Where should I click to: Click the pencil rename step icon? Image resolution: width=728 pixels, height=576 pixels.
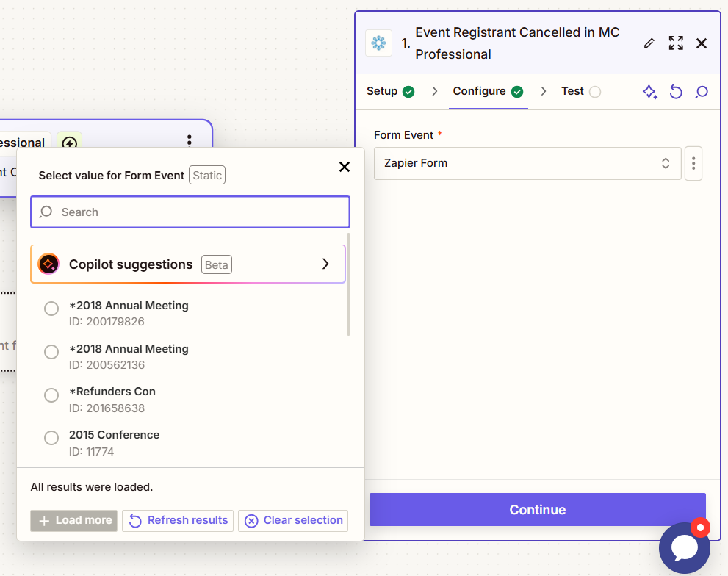pyautogui.click(x=649, y=43)
